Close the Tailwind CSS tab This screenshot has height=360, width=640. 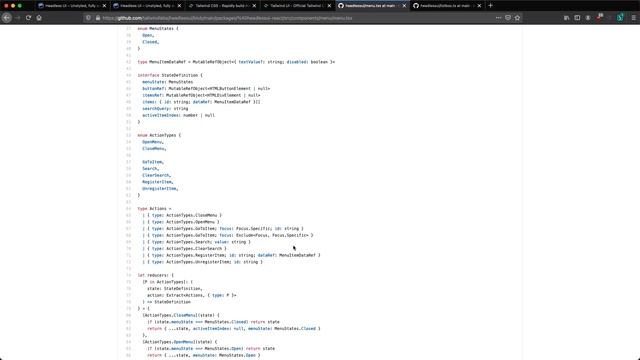(x=254, y=6)
